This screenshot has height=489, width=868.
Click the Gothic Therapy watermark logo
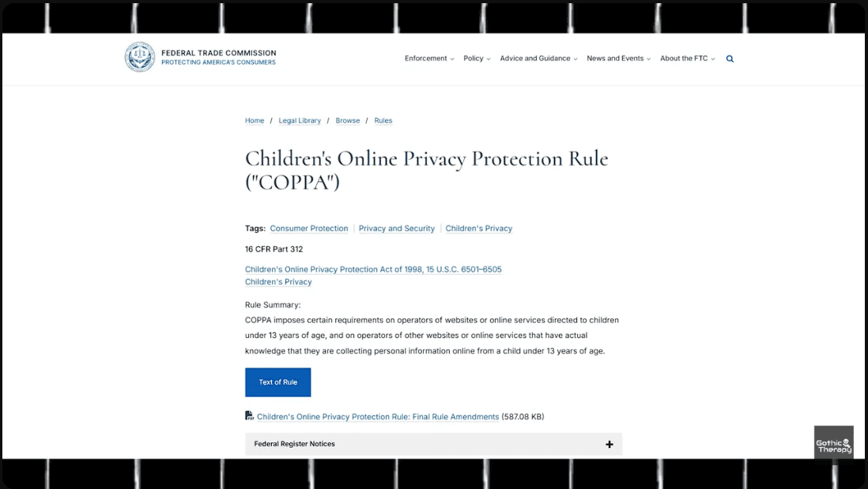(833, 443)
